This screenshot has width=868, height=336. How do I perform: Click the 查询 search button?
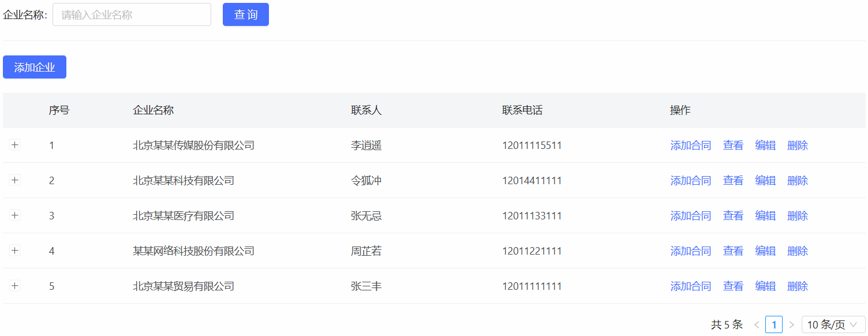(245, 14)
